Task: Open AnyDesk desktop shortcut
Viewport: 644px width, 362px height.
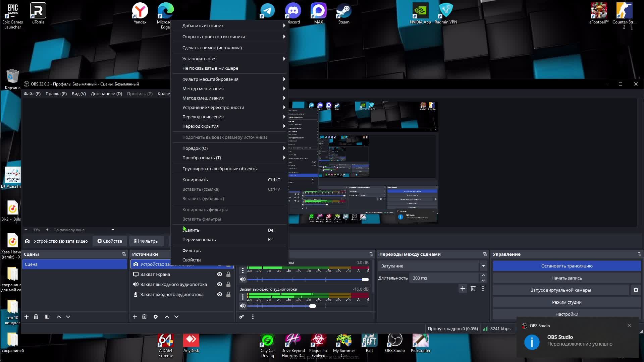Action: coord(191,344)
